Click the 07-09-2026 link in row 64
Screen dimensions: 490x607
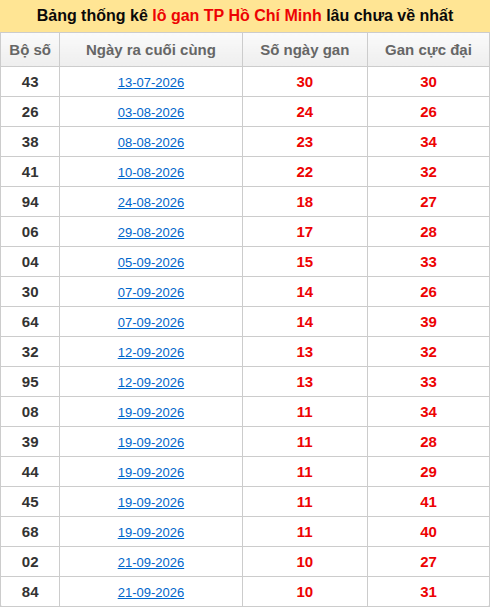click(151, 322)
